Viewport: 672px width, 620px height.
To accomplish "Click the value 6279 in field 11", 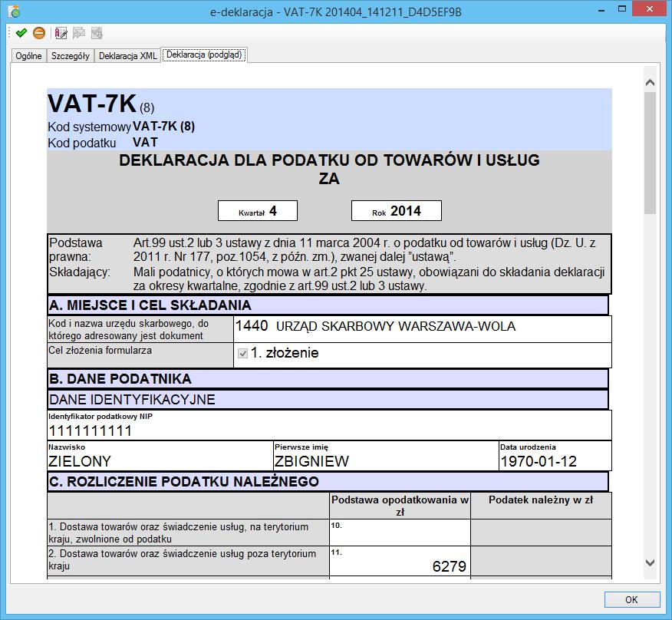I will pyautogui.click(x=449, y=566).
